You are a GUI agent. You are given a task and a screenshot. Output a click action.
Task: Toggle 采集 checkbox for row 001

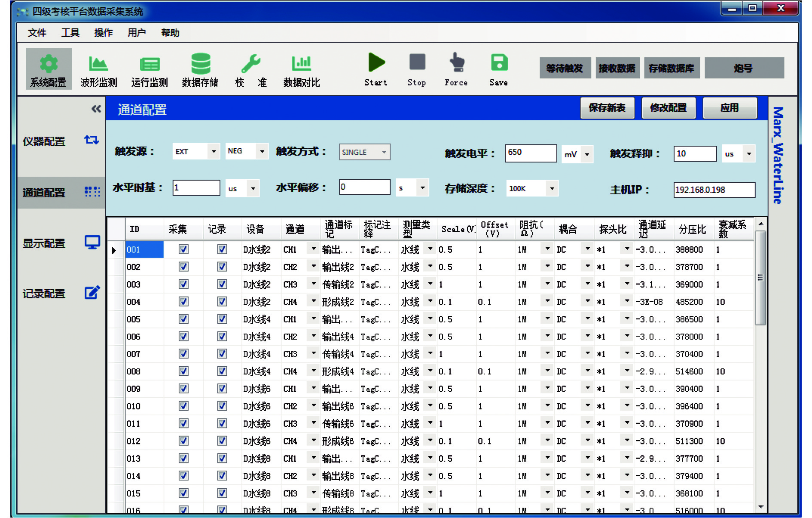[x=183, y=249]
